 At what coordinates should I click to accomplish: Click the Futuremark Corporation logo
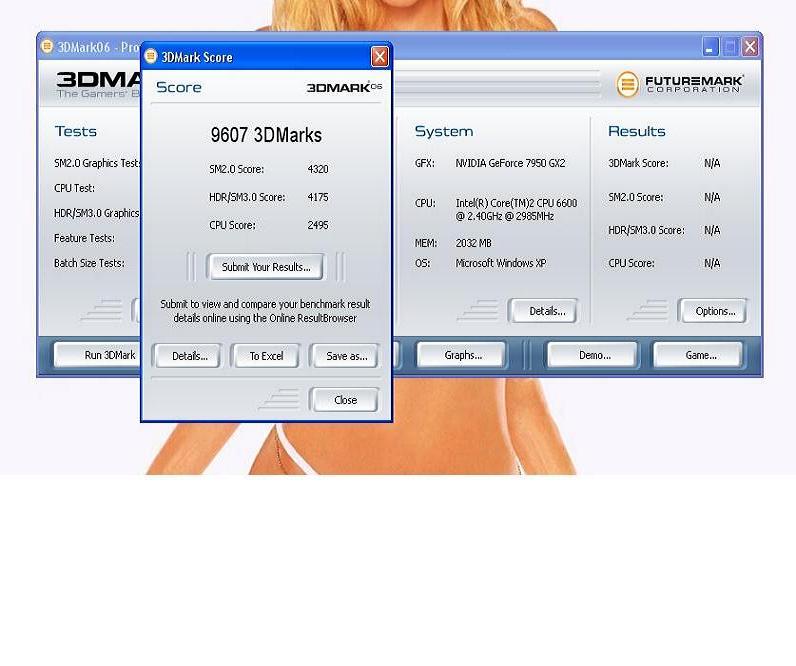[679, 84]
